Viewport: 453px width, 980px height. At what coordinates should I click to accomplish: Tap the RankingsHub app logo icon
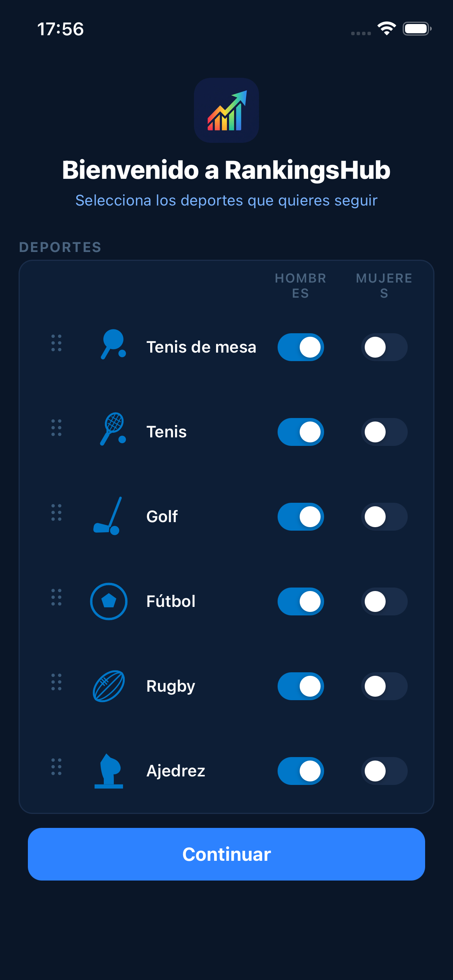(x=226, y=110)
